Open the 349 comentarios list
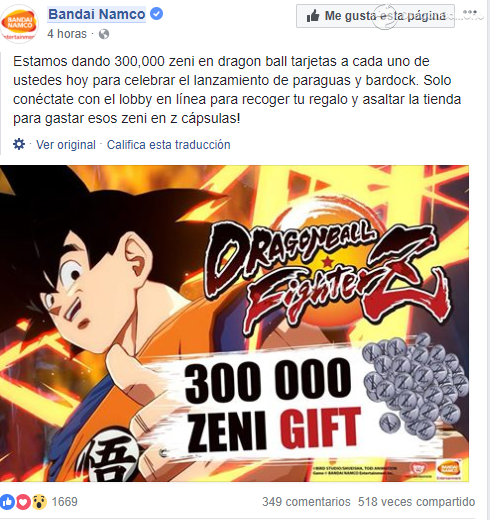This screenshot has height=520, width=490. coord(306,502)
